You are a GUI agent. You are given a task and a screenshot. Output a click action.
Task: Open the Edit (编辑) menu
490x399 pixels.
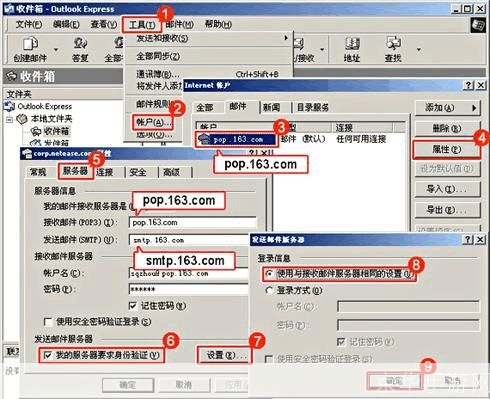66,24
